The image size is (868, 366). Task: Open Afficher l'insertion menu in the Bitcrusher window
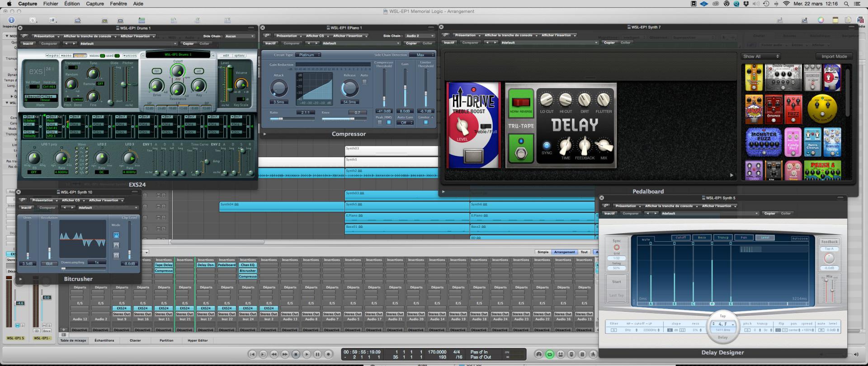[x=105, y=200]
